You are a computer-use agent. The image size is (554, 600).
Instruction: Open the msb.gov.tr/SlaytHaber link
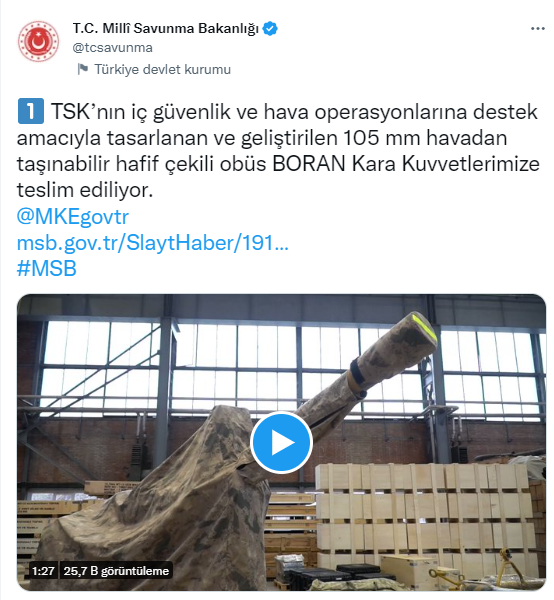coord(152,243)
